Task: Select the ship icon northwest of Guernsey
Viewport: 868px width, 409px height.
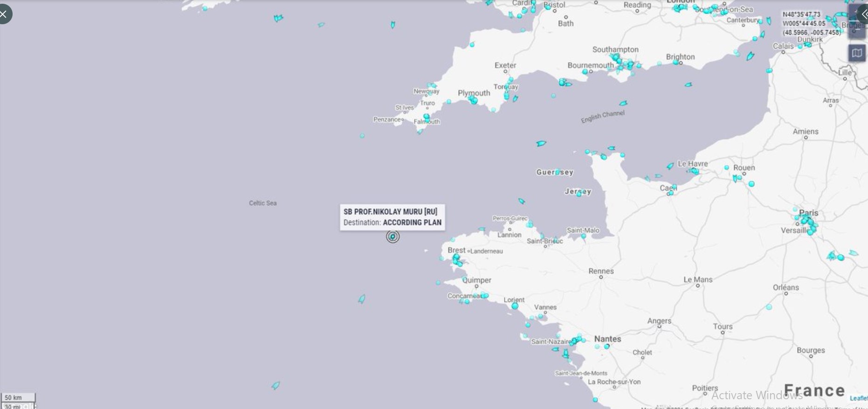Action: click(x=541, y=143)
